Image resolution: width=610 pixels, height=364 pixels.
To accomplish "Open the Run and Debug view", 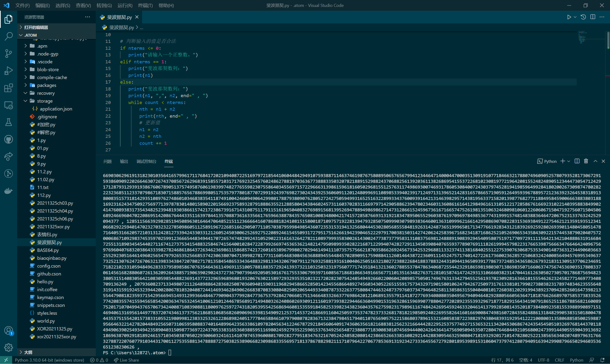I will (x=8, y=70).
